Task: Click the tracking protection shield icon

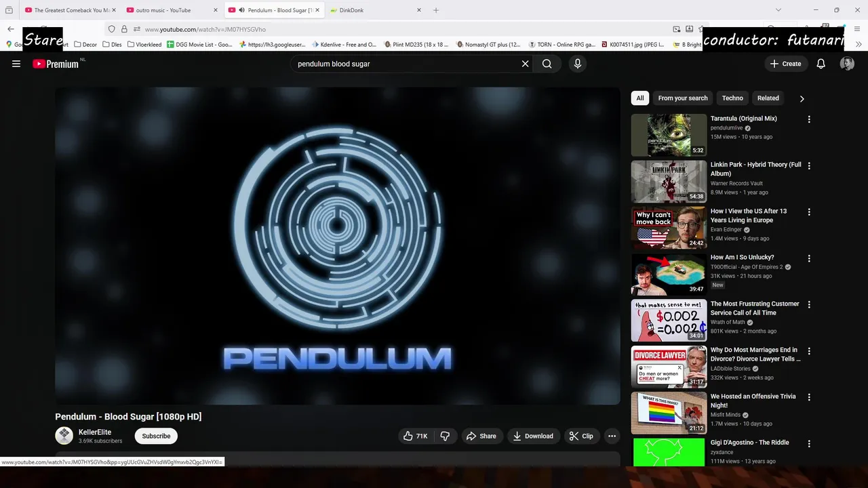Action: (x=112, y=29)
